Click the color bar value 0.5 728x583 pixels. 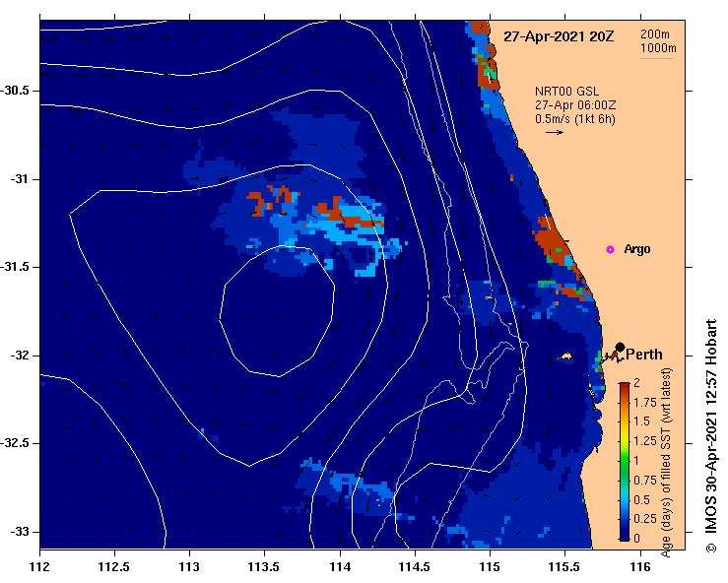pyautogui.click(x=641, y=499)
